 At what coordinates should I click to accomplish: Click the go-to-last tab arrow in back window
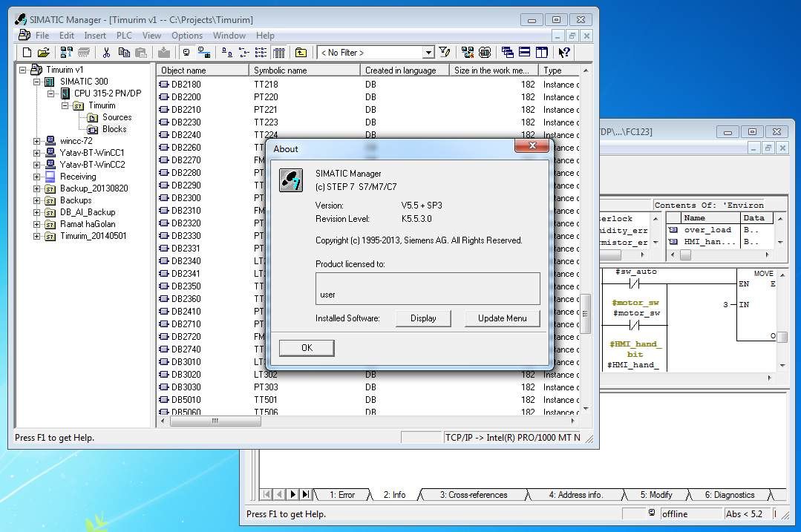coord(306,494)
